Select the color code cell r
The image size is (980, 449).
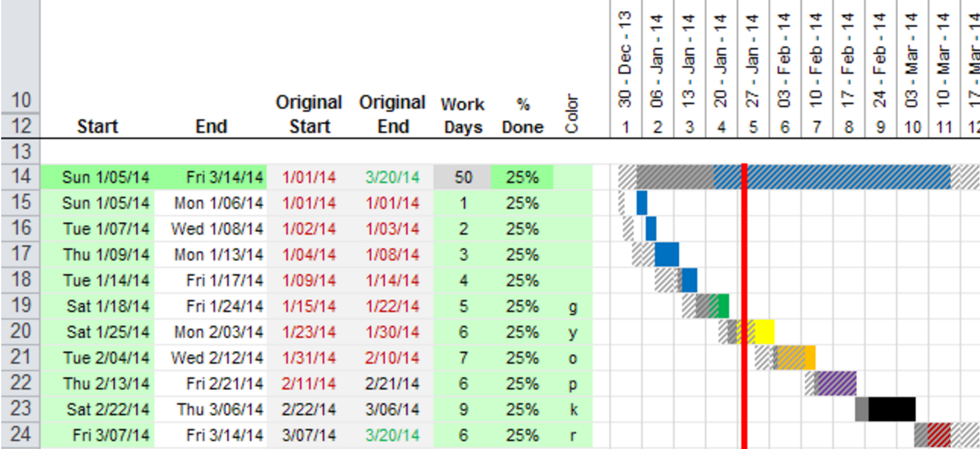572,435
